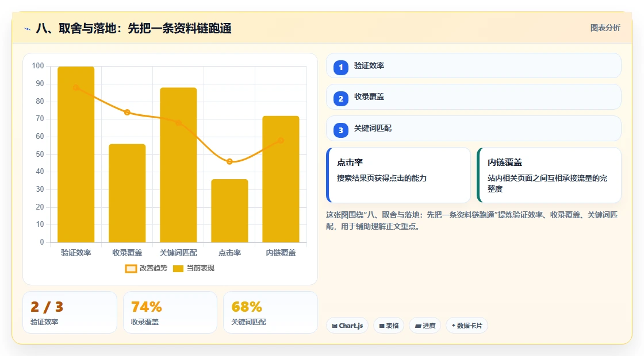Click the 图表分析 label in header
The height and width of the screenshot is (356, 644).
click(x=605, y=28)
